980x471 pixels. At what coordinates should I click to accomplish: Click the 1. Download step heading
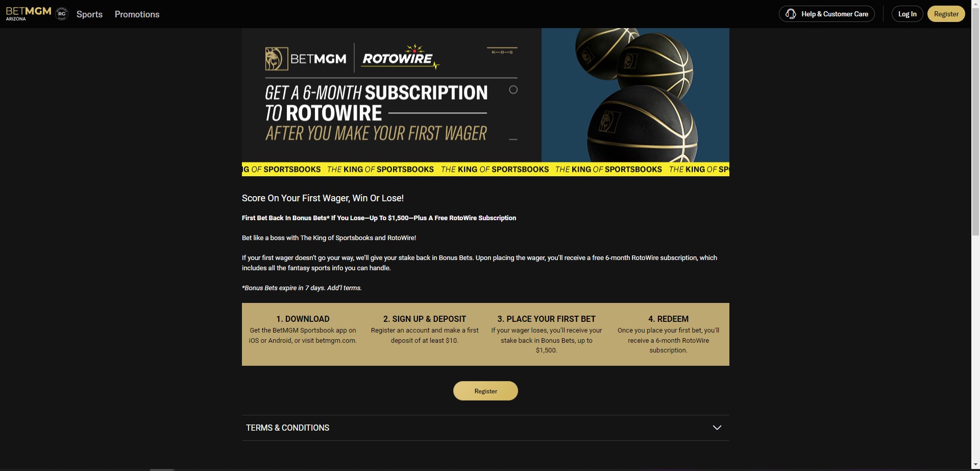click(x=303, y=319)
